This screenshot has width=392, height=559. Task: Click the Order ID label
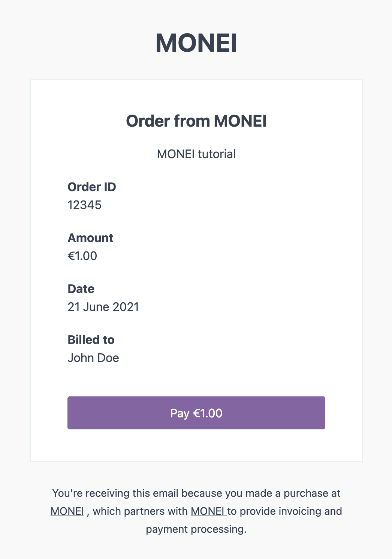(x=92, y=187)
